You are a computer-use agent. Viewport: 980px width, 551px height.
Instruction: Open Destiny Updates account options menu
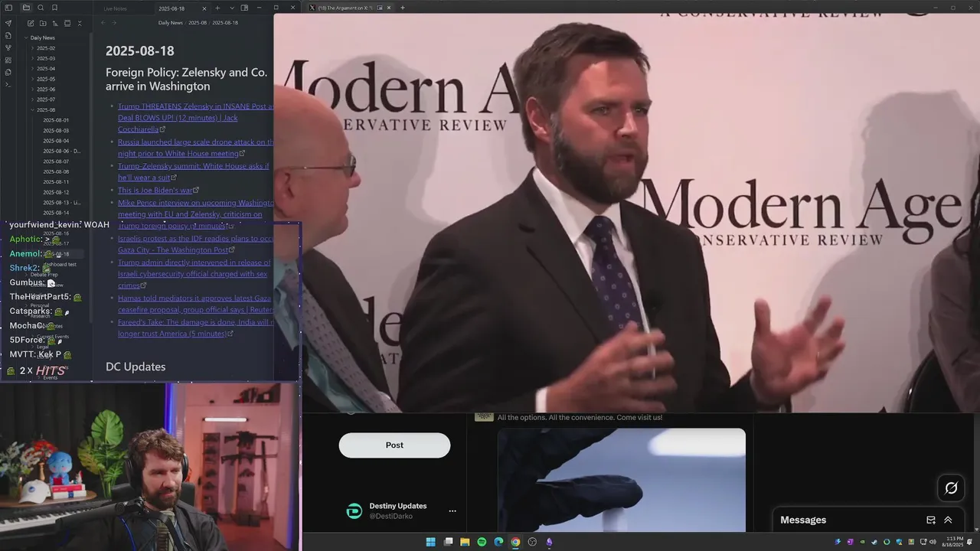coord(452,511)
